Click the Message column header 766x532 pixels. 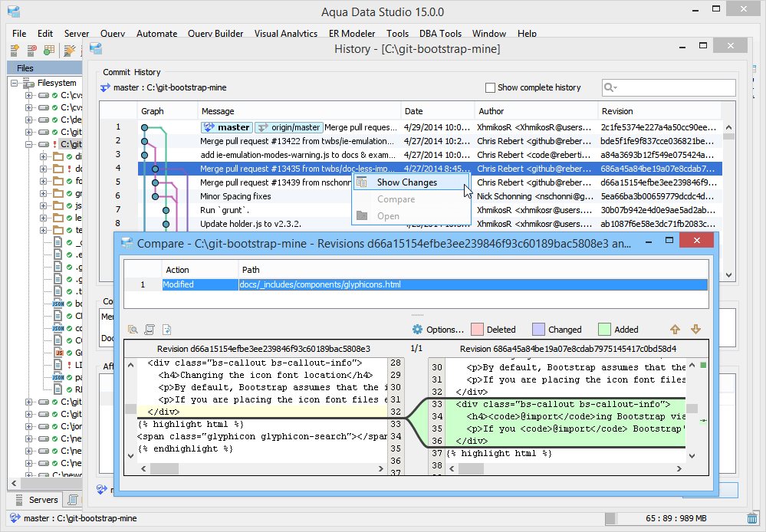(x=299, y=111)
